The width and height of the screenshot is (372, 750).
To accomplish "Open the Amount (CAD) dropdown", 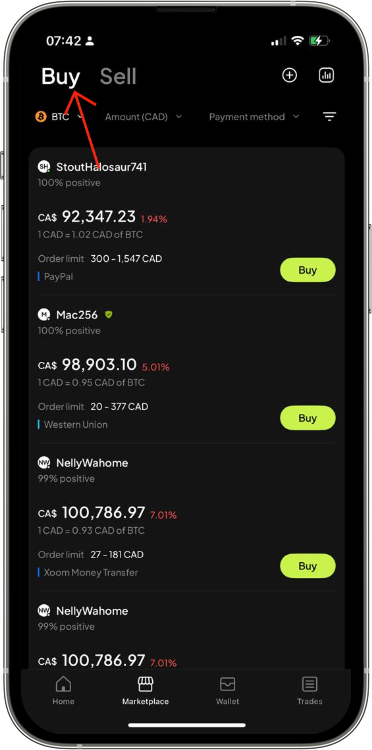I will 143,117.
